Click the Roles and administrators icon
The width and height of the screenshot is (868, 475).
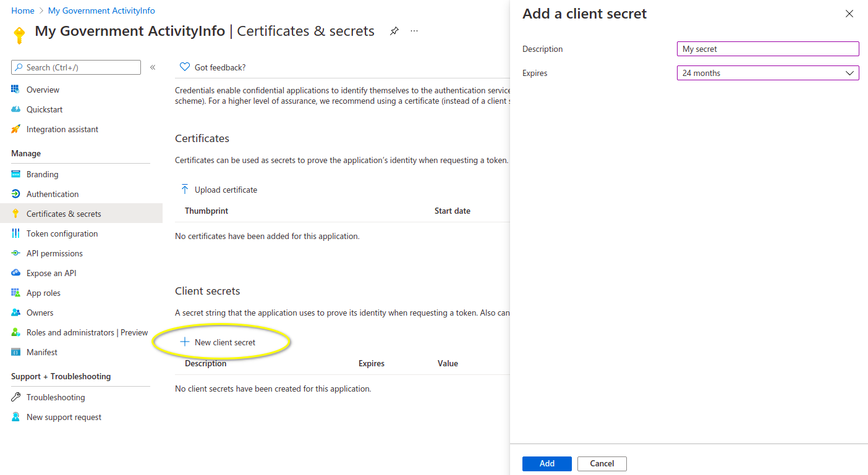(15, 332)
